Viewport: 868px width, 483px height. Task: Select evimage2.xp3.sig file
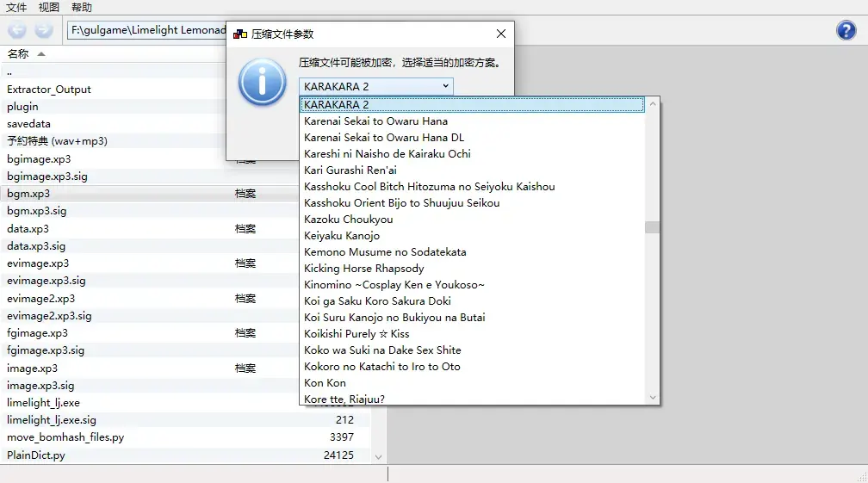(x=49, y=315)
